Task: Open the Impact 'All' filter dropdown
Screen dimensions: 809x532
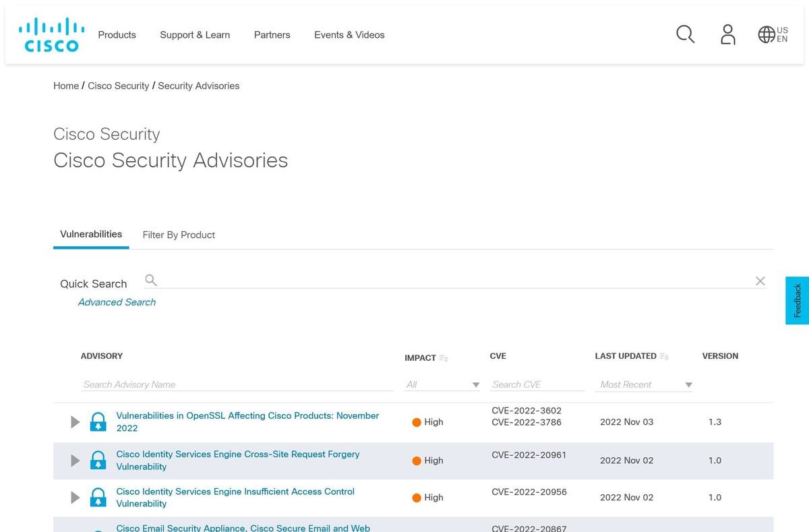Action: click(x=442, y=384)
